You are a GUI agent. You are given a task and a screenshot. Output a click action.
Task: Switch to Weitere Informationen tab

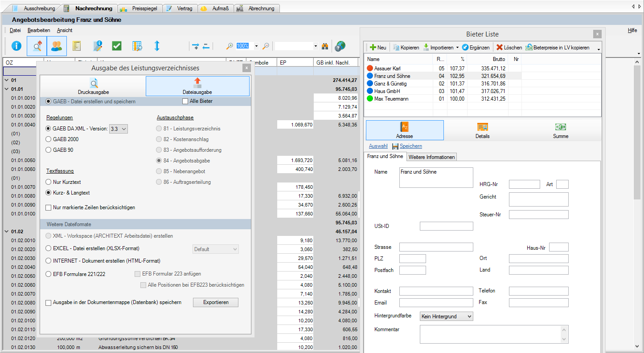432,157
